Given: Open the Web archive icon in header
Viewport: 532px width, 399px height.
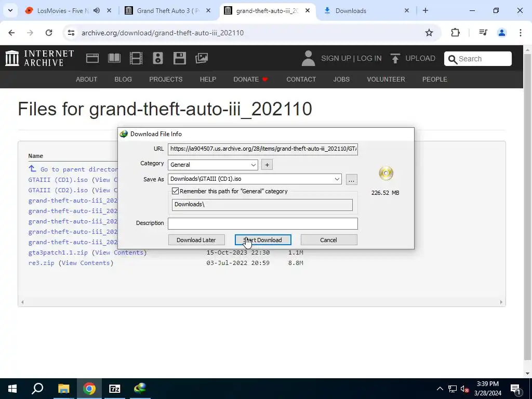Looking at the screenshot, I should point(92,58).
